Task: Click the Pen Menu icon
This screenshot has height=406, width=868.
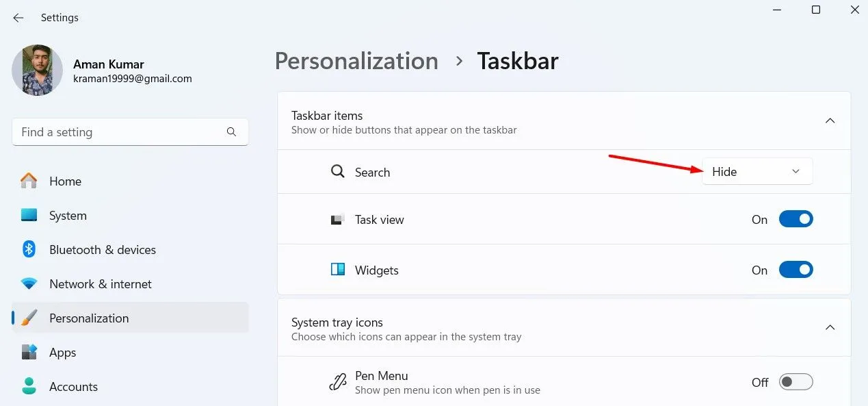Action: coord(338,382)
